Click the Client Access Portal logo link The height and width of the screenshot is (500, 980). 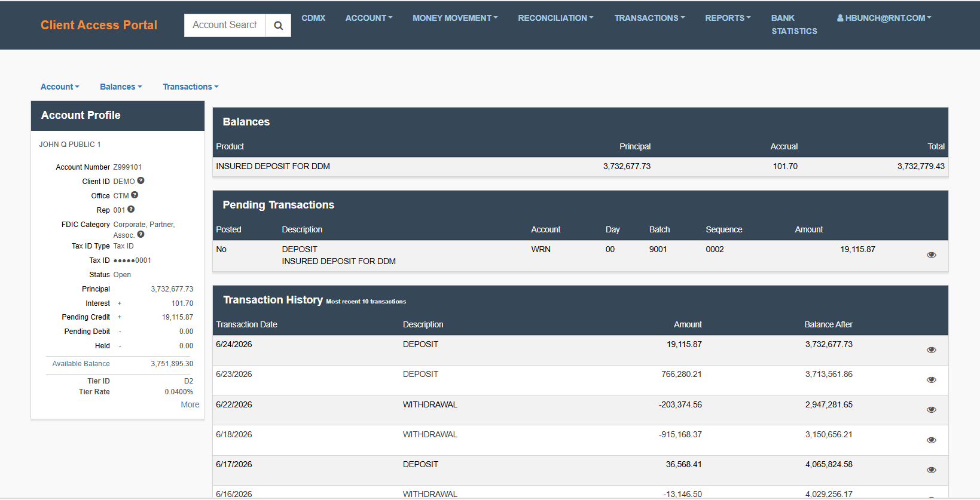click(x=99, y=25)
